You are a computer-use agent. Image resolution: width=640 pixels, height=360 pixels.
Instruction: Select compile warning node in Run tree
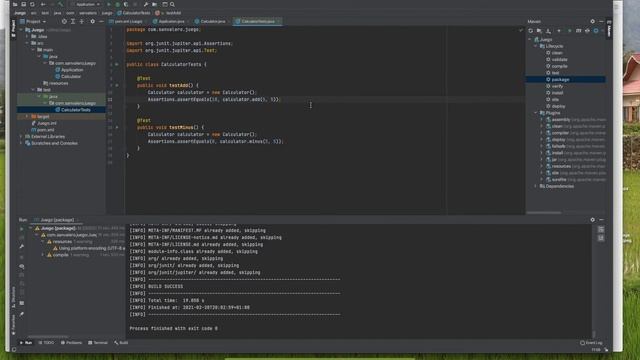[x=60, y=255]
